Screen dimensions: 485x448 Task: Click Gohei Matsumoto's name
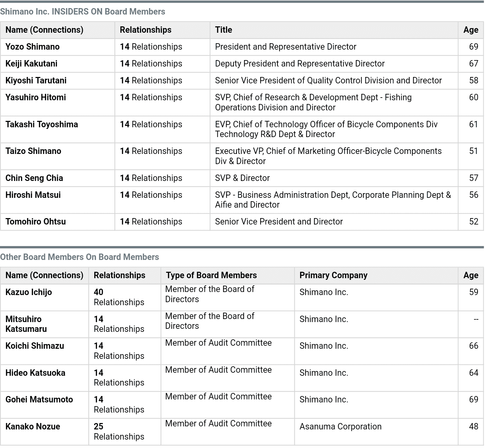[x=39, y=400]
